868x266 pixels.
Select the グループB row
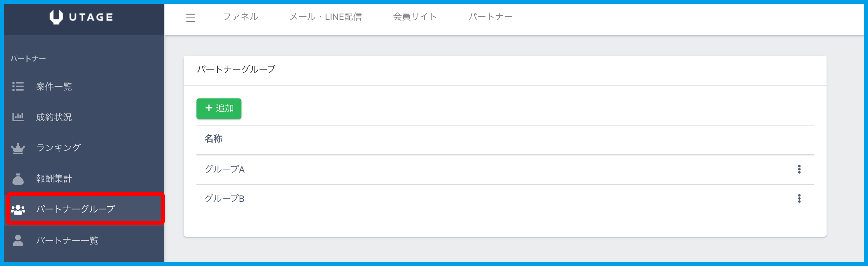tap(225, 199)
